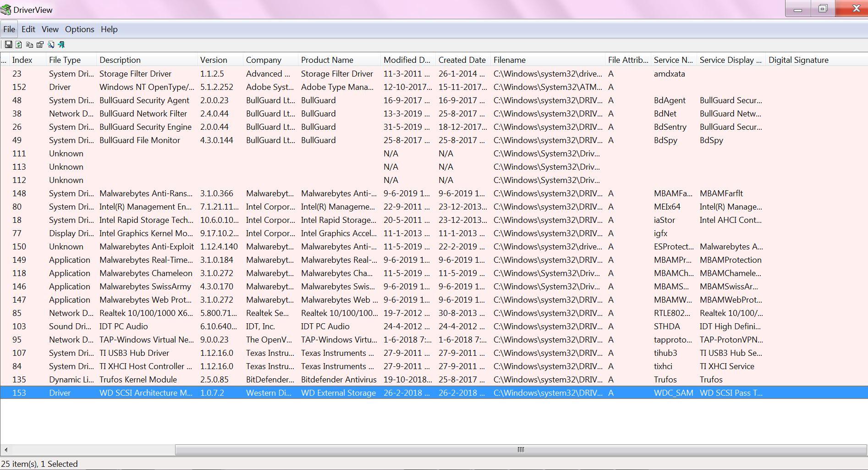The height and width of the screenshot is (470, 868).
Task: Open the View menu
Action: click(50, 29)
